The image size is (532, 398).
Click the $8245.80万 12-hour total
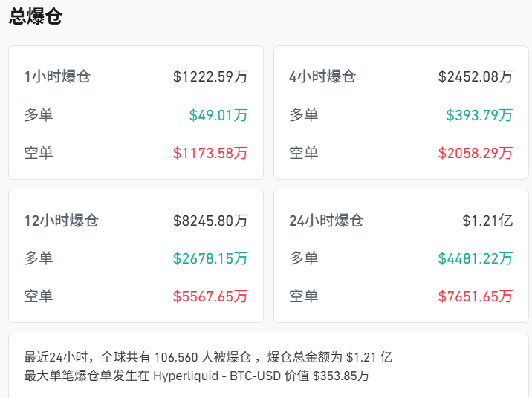(x=210, y=221)
